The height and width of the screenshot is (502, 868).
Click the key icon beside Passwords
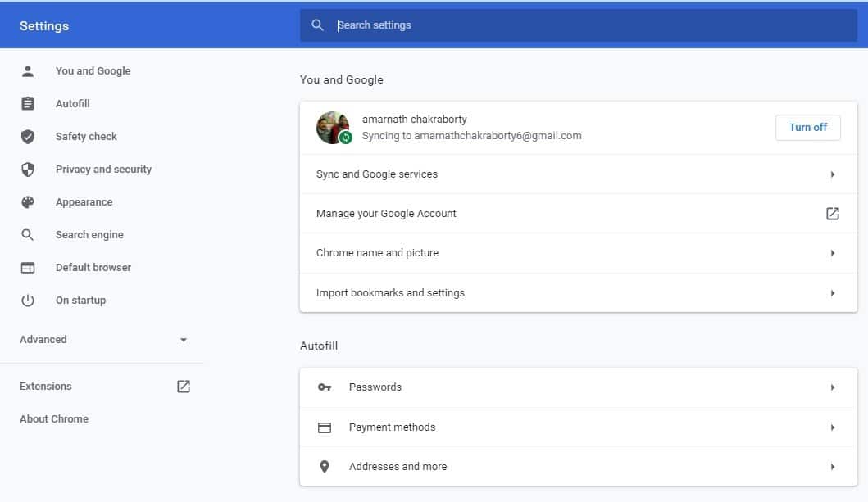pyautogui.click(x=325, y=387)
